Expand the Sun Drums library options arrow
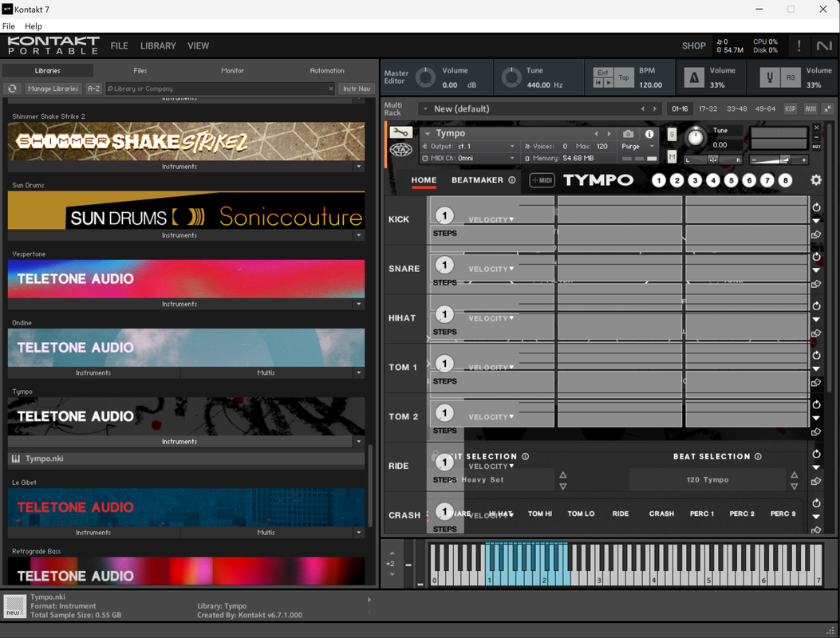840x638 pixels. pos(358,235)
